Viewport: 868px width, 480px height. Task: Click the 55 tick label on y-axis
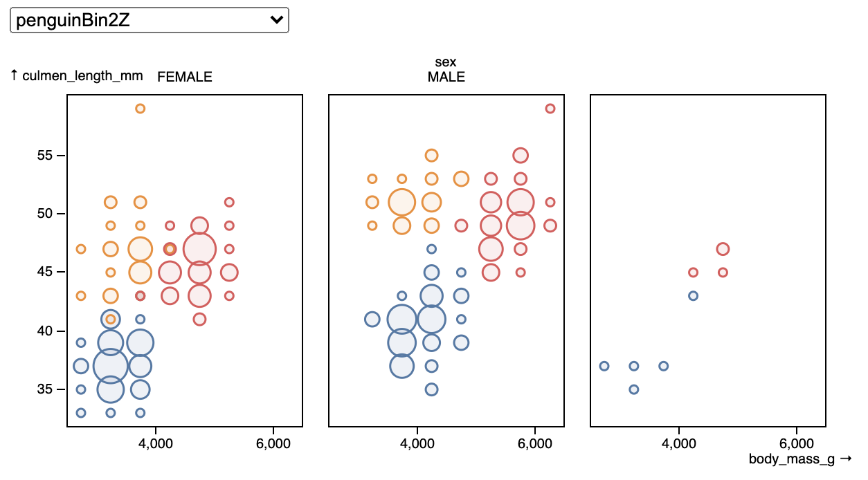[x=45, y=156]
